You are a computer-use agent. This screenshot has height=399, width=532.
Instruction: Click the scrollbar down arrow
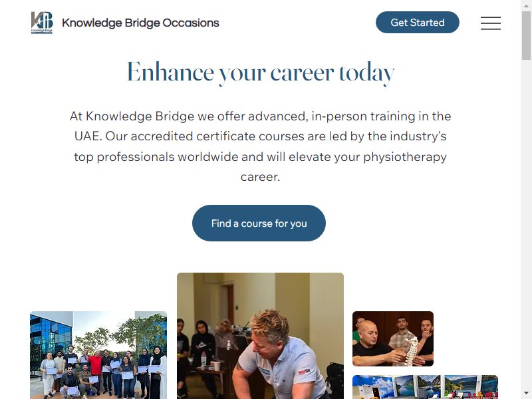[x=526, y=394]
